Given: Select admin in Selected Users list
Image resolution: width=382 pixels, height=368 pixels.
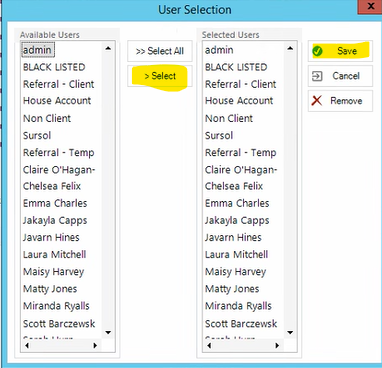Looking at the screenshot, I should point(219,50).
